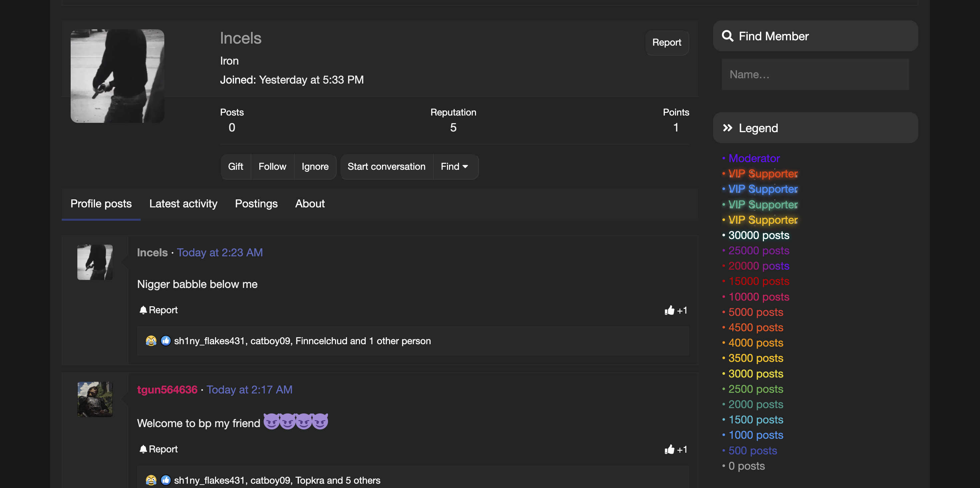Click the Start conversation button
Screen dimensions: 980x488
click(386, 166)
